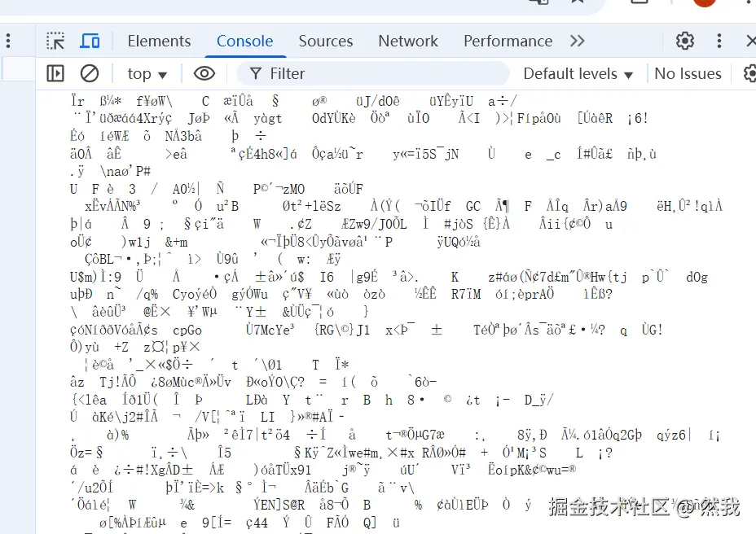This screenshot has width=756, height=534.
Task: Click the No Issues button
Action: click(688, 73)
